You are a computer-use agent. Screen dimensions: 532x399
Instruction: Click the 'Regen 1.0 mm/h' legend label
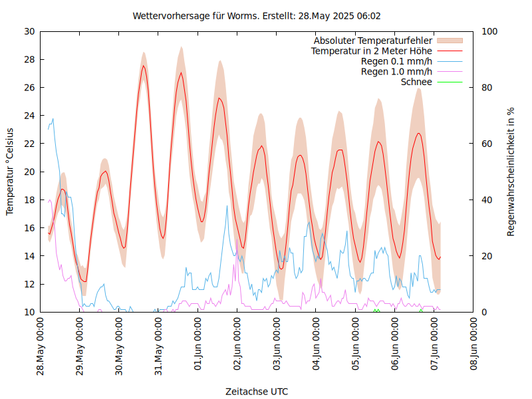(396, 71)
